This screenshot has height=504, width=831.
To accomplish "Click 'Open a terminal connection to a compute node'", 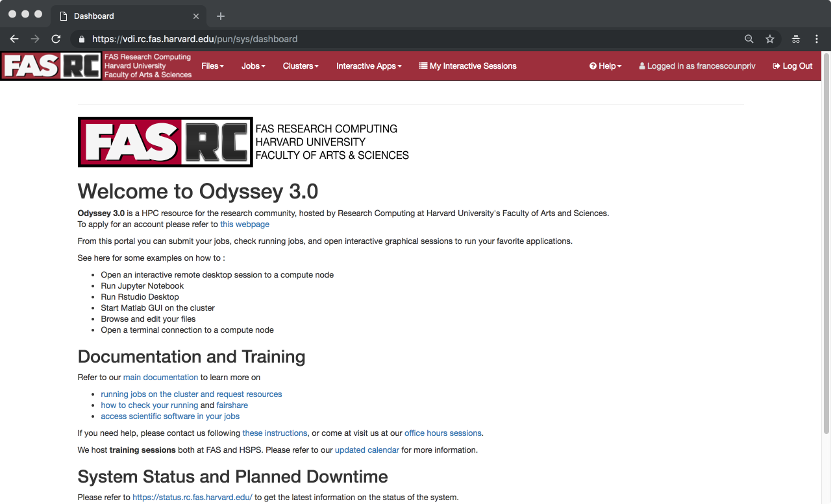I will [x=187, y=330].
